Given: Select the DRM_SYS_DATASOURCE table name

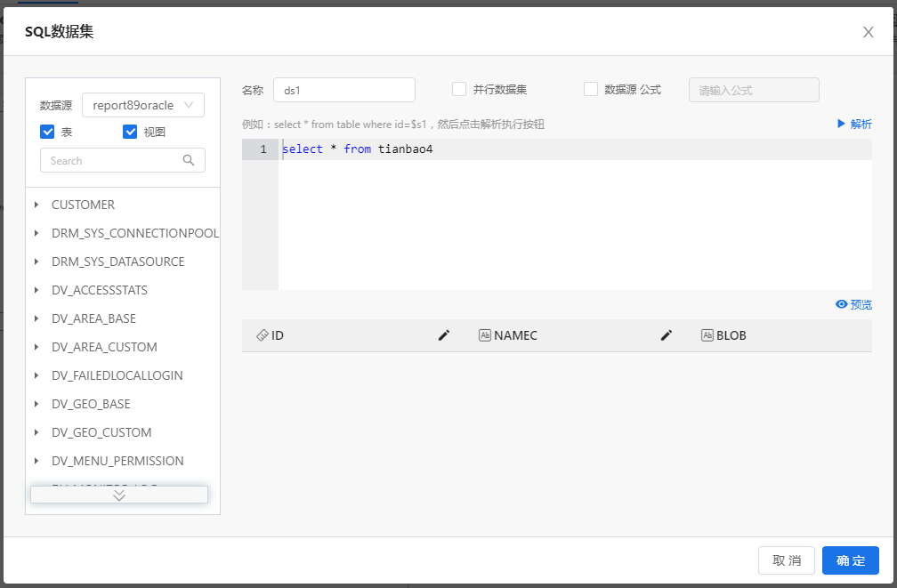Looking at the screenshot, I should click(x=117, y=262).
